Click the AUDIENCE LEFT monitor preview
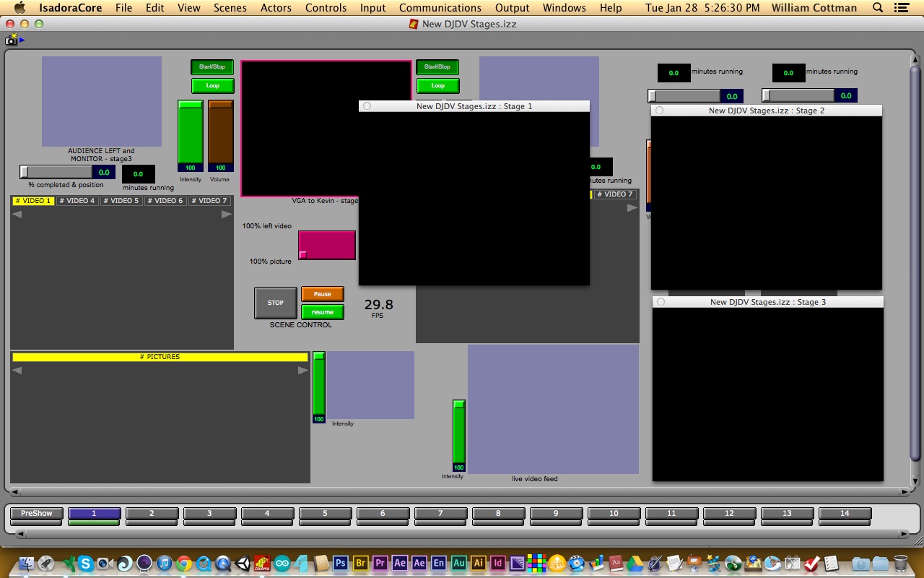 pos(102,102)
